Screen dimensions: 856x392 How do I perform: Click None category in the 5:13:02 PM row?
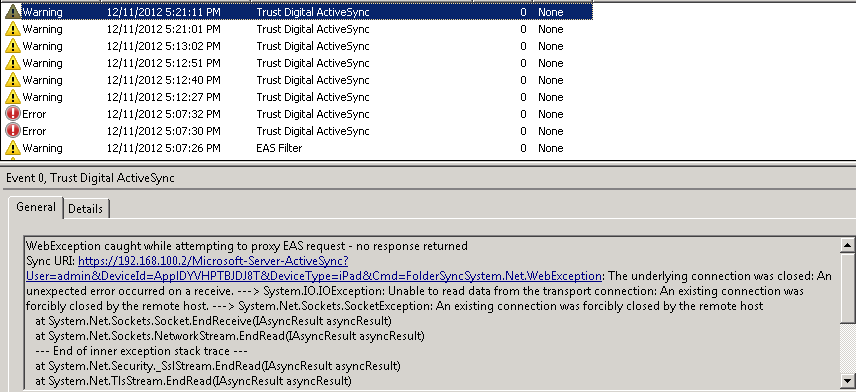[x=550, y=46]
